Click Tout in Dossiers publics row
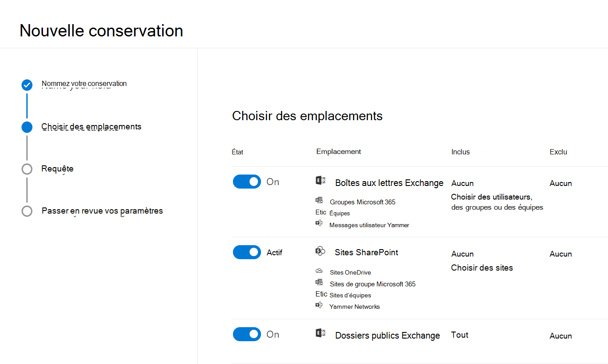The height and width of the screenshot is (364, 608). 460,335
